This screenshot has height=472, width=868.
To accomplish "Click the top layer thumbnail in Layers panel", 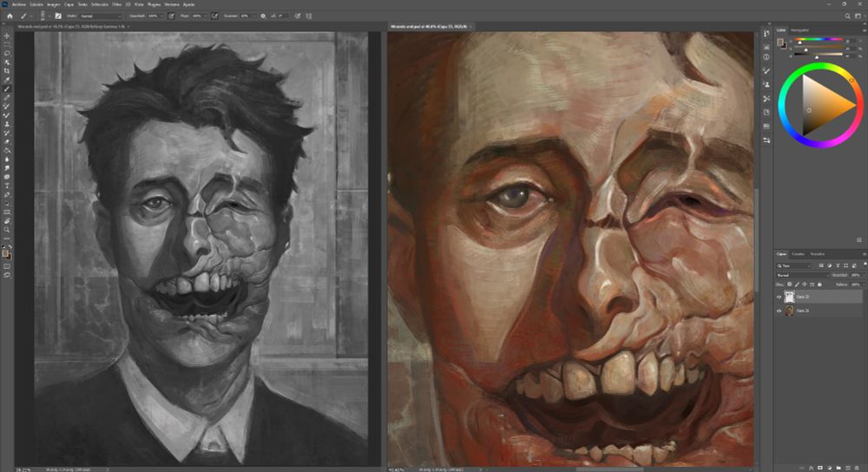I will (789, 297).
